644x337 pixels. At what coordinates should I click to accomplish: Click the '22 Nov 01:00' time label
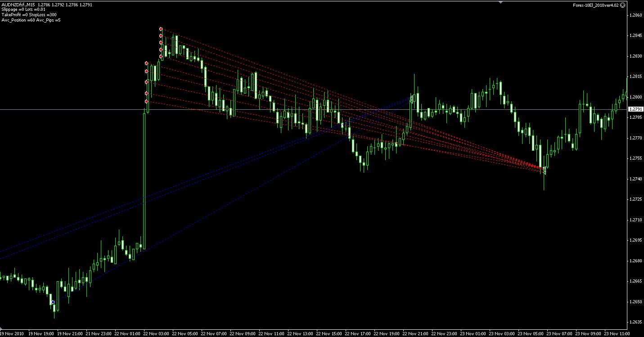pyautogui.click(x=128, y=334)
